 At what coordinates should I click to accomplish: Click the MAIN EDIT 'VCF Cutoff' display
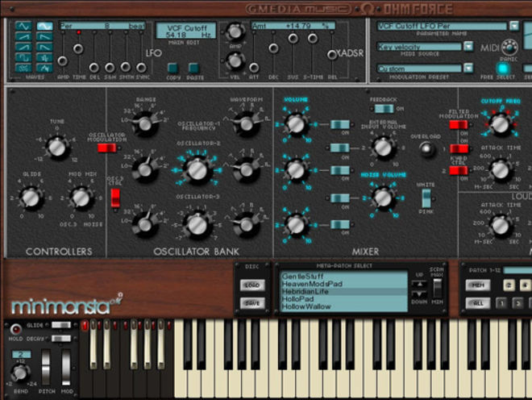(185, 31)
